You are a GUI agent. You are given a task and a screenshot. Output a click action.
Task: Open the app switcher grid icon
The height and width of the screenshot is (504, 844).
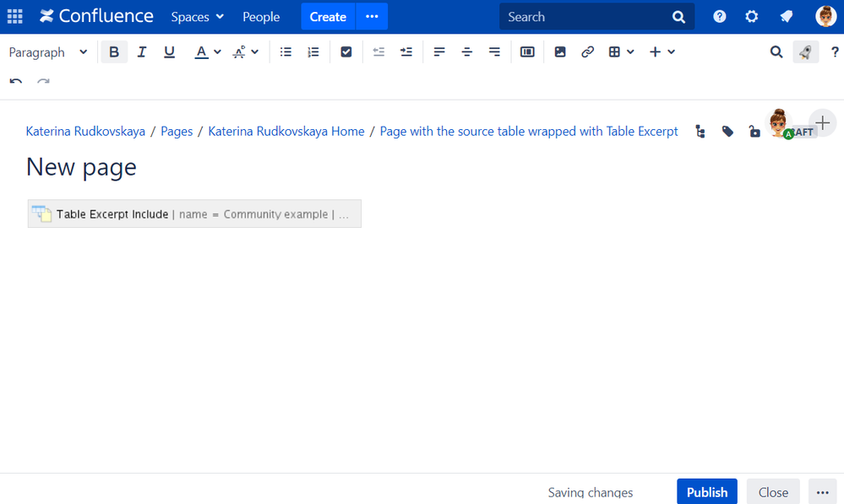[14, 17]
